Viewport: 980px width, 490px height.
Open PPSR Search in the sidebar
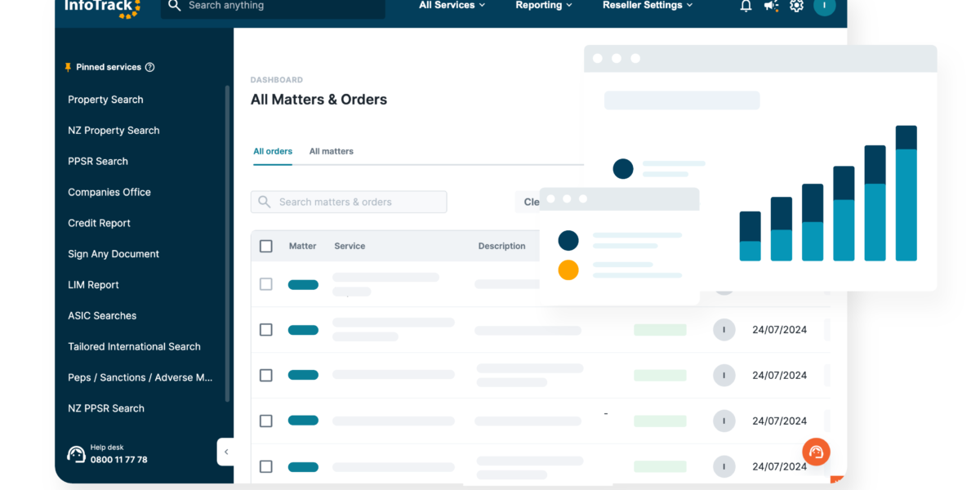[98, 162]
